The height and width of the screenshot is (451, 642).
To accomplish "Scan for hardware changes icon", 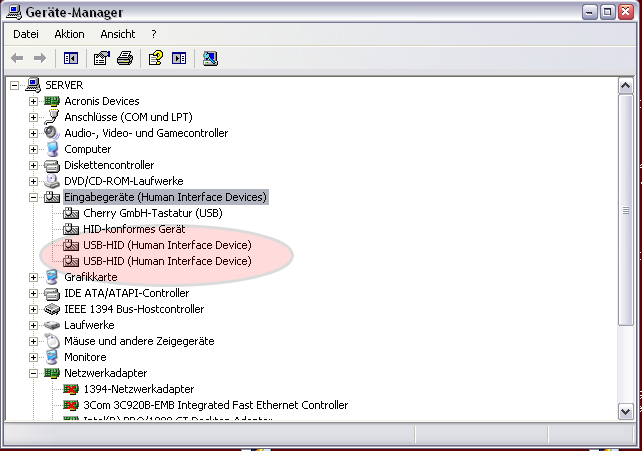I will pos(210,58).
